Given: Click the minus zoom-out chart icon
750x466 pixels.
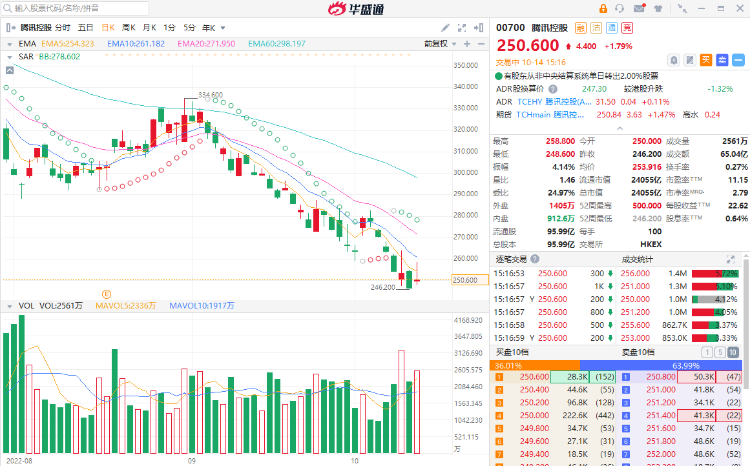Looking at the screenshot, I should tap(481, 44).
